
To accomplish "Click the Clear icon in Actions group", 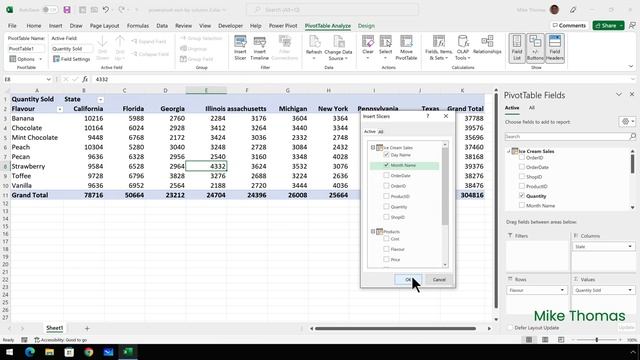I will (368, 47).
